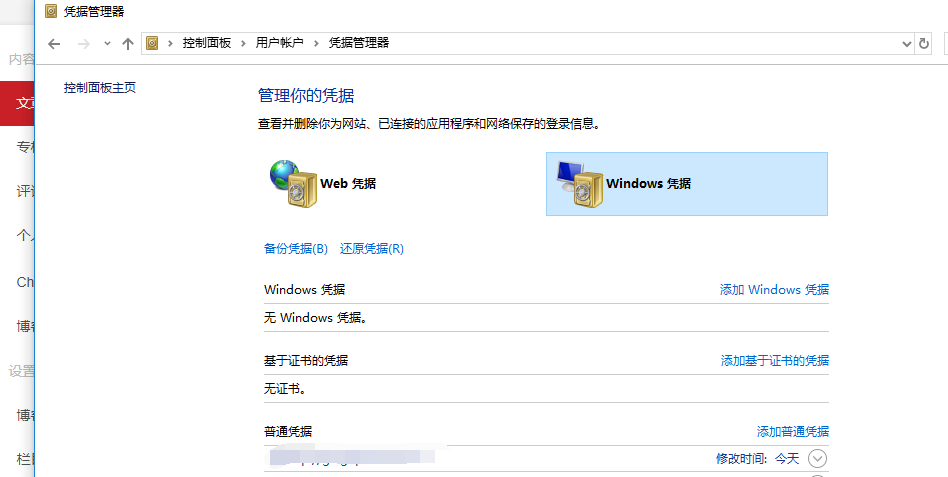Select red highlighted item in background sidebar
The height and width of the screenshot is (477, 948).
pyautogui.click(x=17, y=103)
